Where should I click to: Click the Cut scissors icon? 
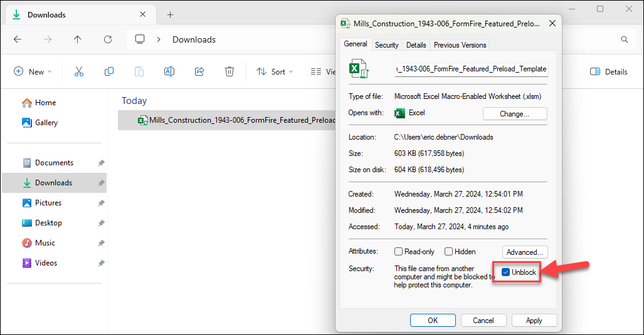tap(79, 72)
